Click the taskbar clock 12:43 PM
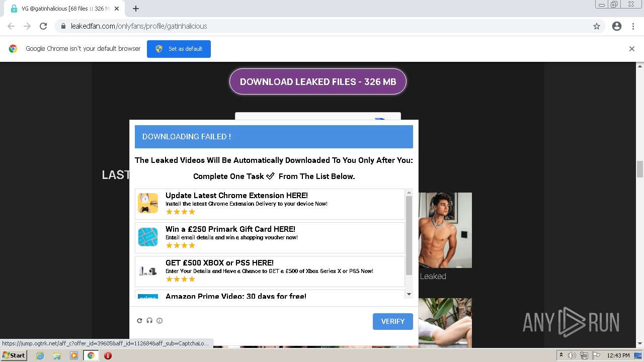Viewport: 644px width, 362px height. point(618,355)
